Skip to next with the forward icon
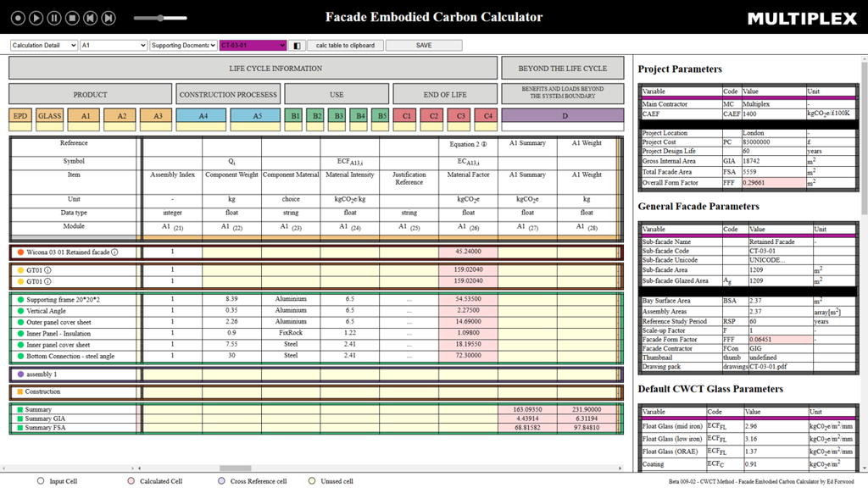 point(108,18)
